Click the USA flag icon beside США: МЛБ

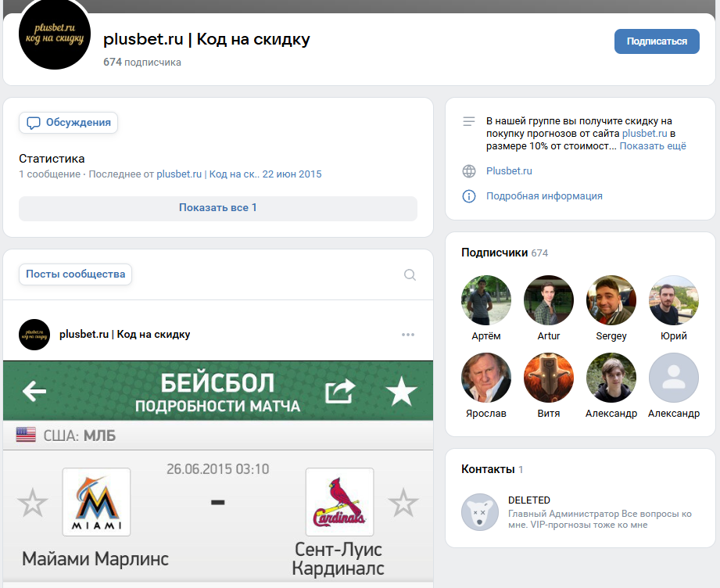tap(26, 435)
